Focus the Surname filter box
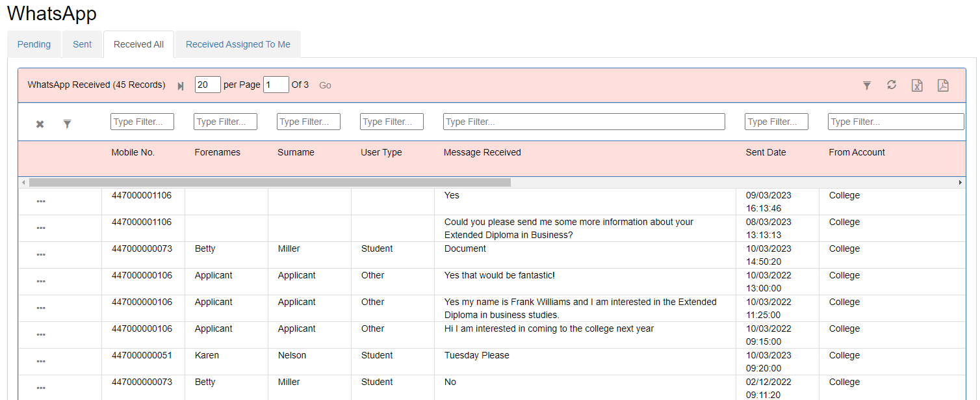Viewport: 980px width, 400px height. coord(309,122)
